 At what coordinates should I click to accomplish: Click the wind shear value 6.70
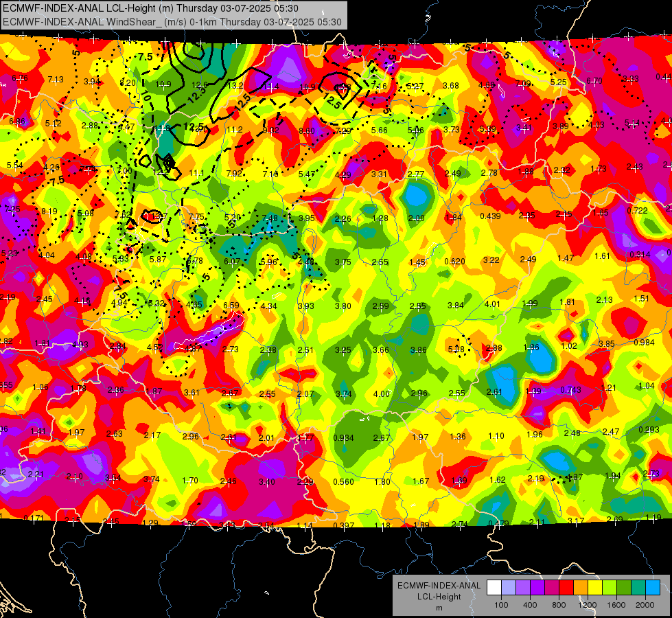click(594, 80)
